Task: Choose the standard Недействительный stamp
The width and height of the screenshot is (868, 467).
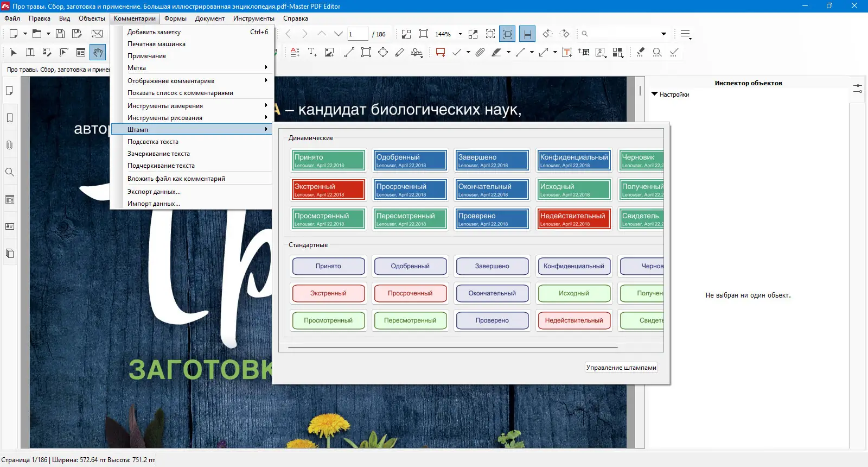Action: [574, 320]
